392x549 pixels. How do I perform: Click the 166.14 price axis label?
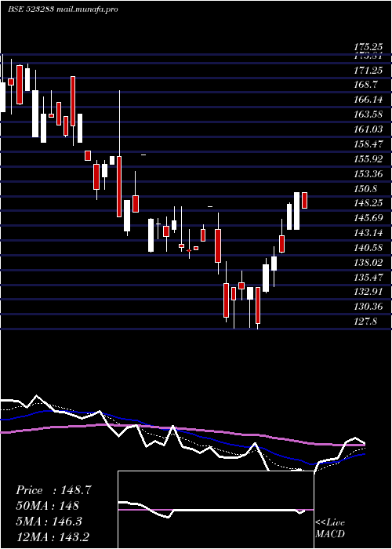(368, 100)
